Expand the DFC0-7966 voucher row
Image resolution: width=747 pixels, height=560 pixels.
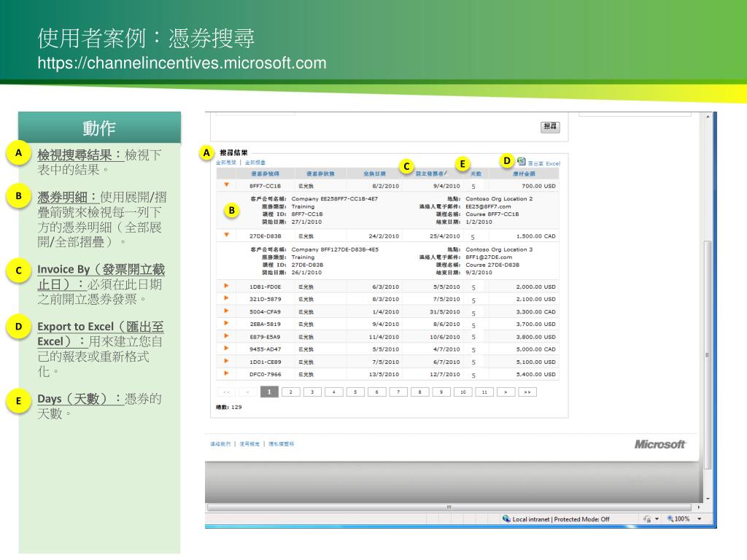tap(226, 373)
